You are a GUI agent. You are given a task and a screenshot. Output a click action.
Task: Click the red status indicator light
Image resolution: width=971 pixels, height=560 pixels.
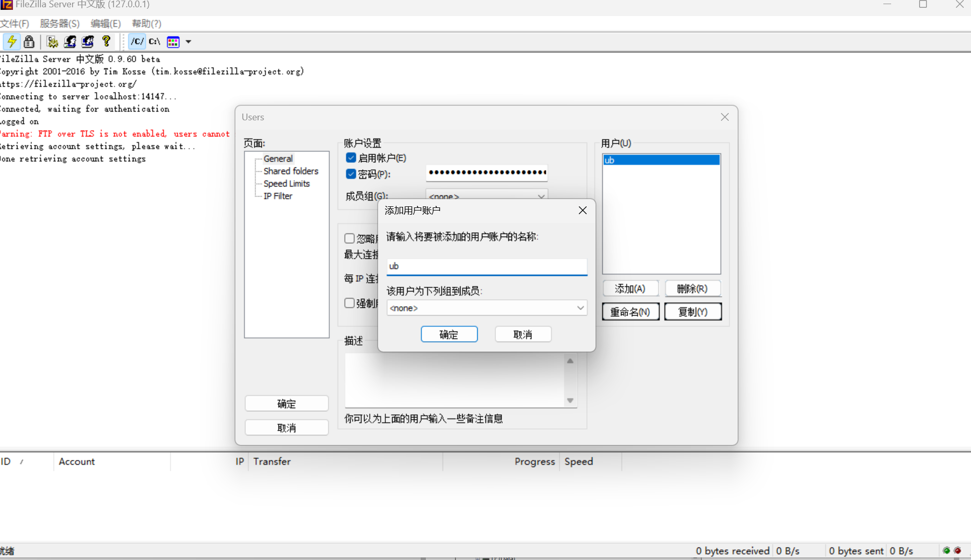(x=958, y=551)
